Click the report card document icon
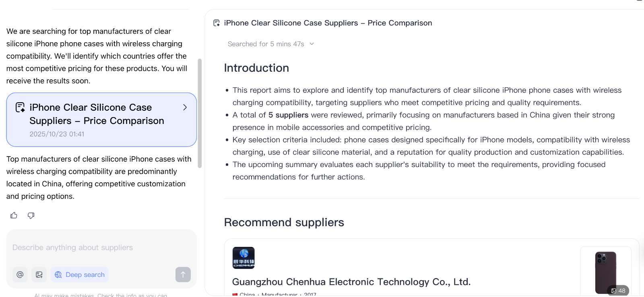Image resolution: width=644 pixels, height=297 pixels. pyautogui.click(x=20, y=107)
